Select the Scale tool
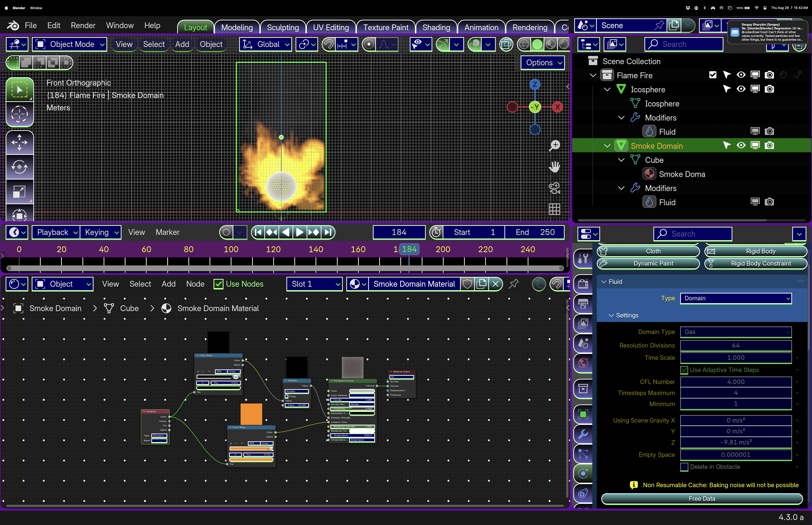The height and width of the screenshot is (525, 812). pos(20,192)
